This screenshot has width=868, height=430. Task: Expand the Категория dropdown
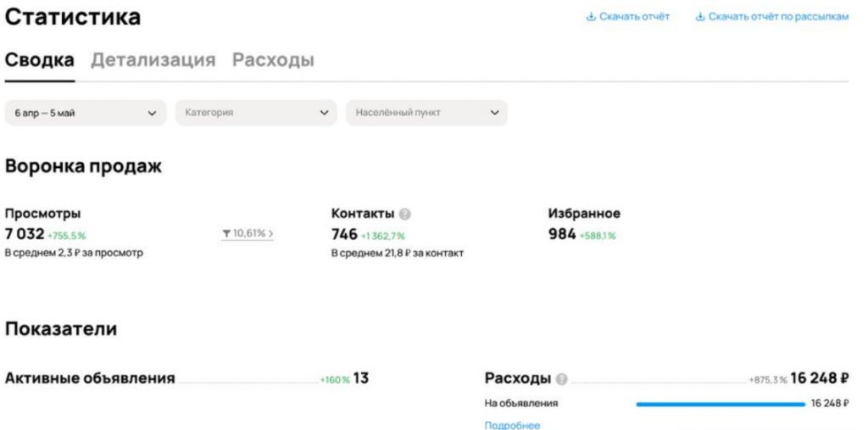pyautogui.click(x=256, y=113)
